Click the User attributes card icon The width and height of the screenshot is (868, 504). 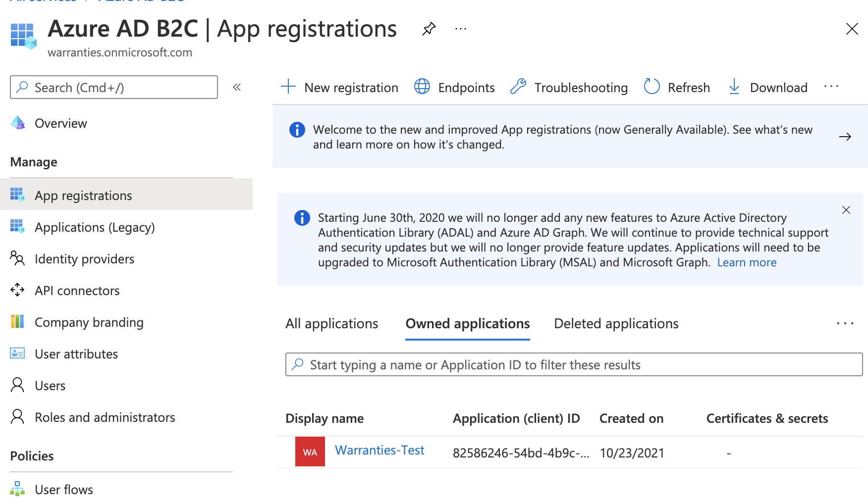tap(17, 353)
